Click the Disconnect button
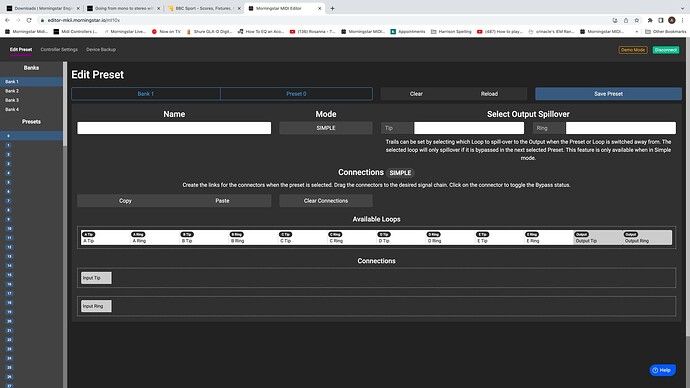 tap(665, 50)
